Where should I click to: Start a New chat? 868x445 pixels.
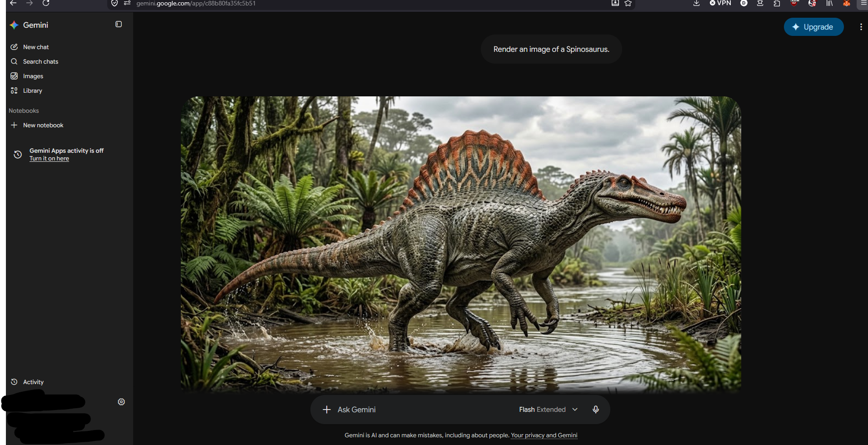pos(30,47)
